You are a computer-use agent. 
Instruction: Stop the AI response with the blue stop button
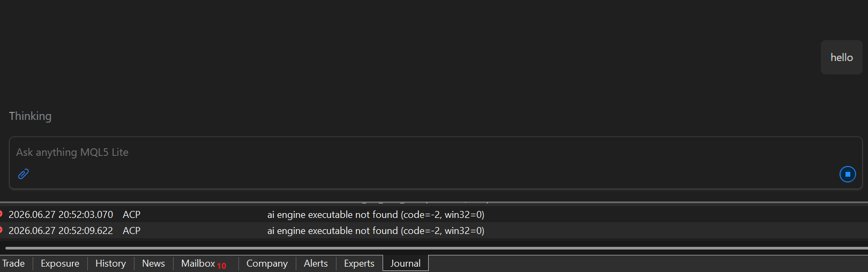847,174
